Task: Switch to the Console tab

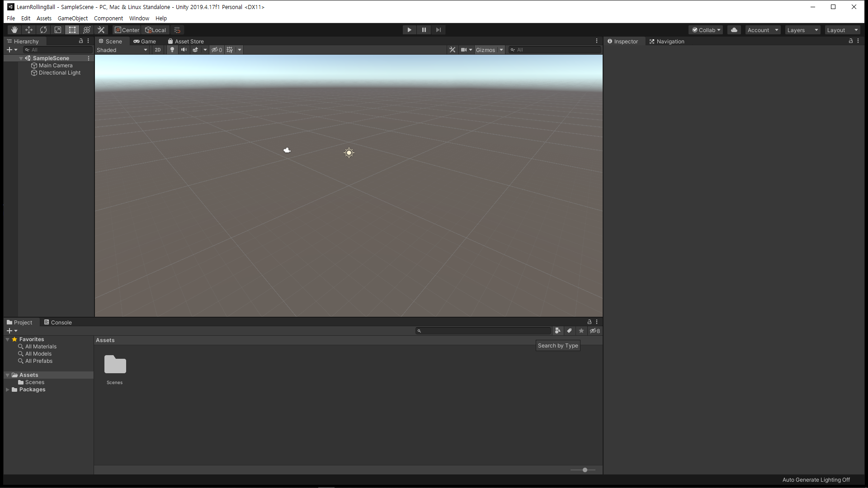Action: click(58, 322)
